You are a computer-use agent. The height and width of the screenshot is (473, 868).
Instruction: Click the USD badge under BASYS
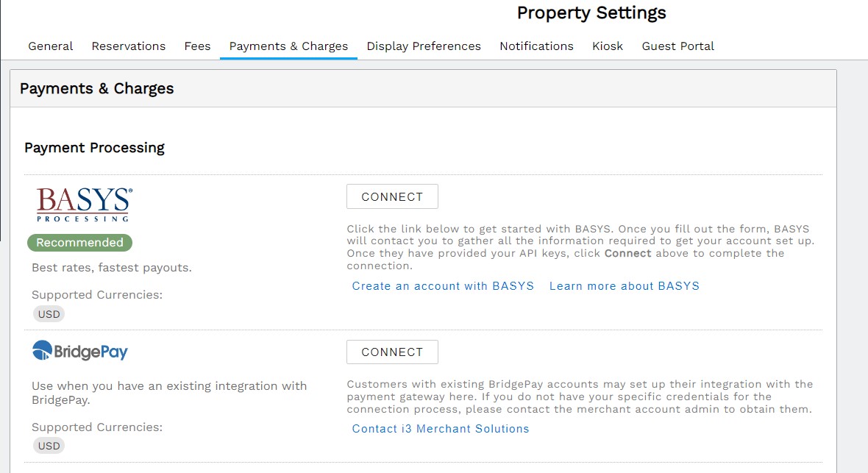pyautogui.click(x=49, y=314)
